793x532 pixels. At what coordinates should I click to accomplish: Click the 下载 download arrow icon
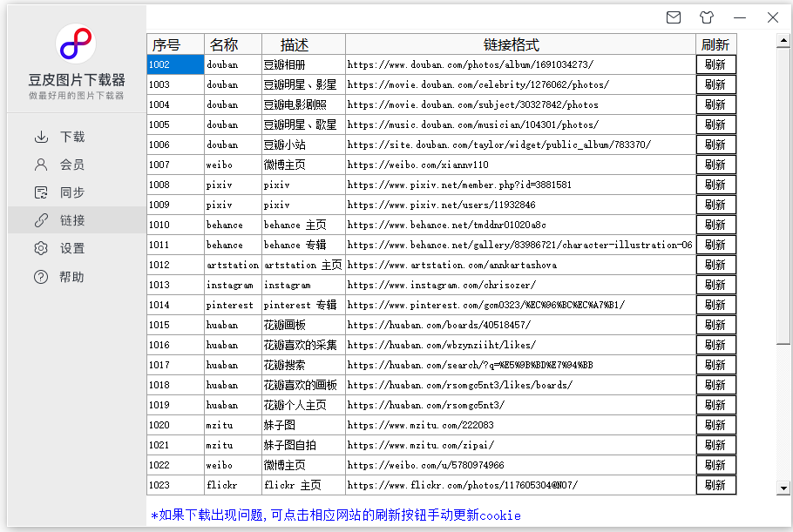click(x=41, y=137)
